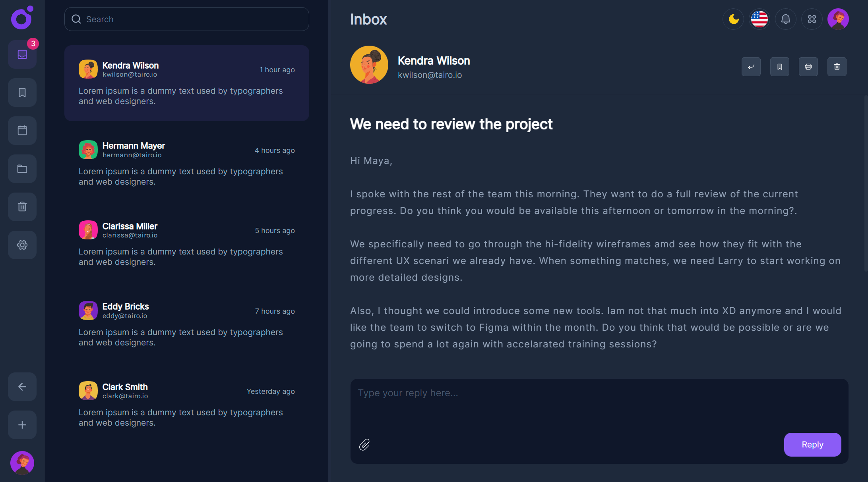Open the bookmarks sidebar icon
The image size is (868, 482).
point(22,93)
